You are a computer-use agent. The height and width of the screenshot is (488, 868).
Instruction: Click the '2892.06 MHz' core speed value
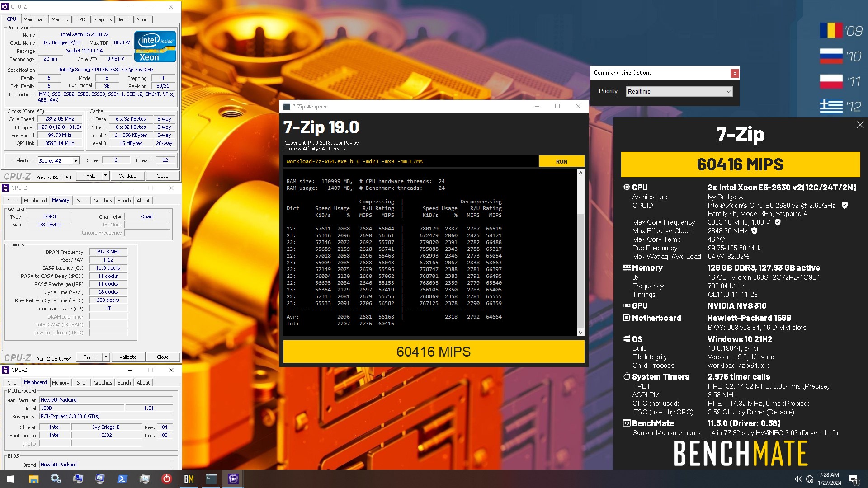click(60, 119)
